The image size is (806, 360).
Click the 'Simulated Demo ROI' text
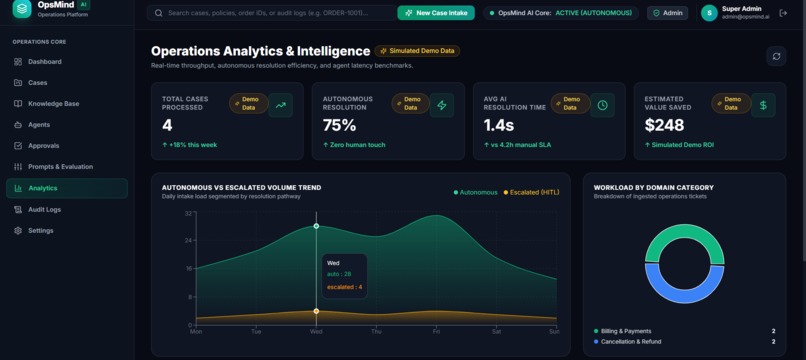[x=683, y=145]
